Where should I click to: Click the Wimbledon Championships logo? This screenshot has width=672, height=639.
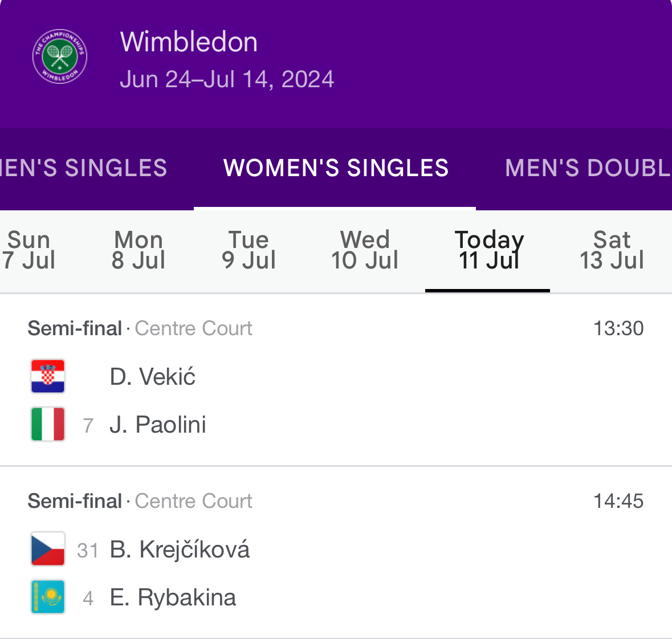(x=60, y=56)
